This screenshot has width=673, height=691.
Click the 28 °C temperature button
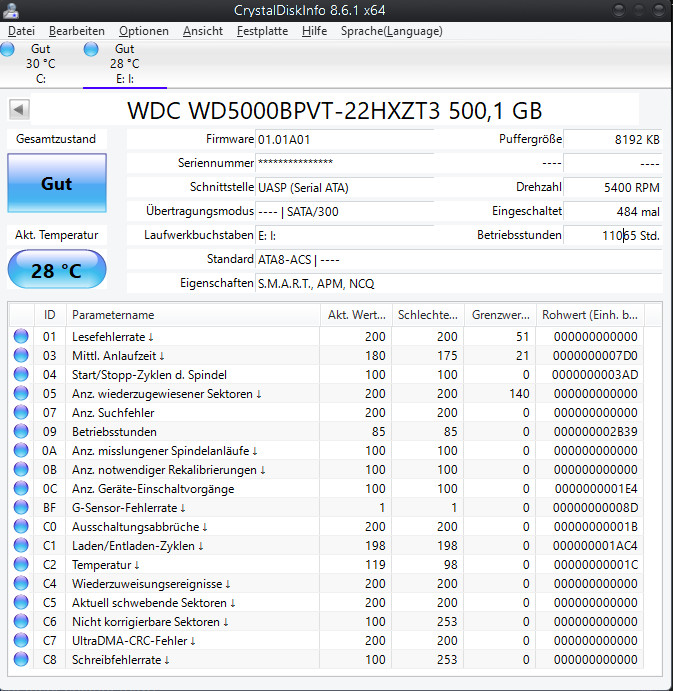pos(57,270)
